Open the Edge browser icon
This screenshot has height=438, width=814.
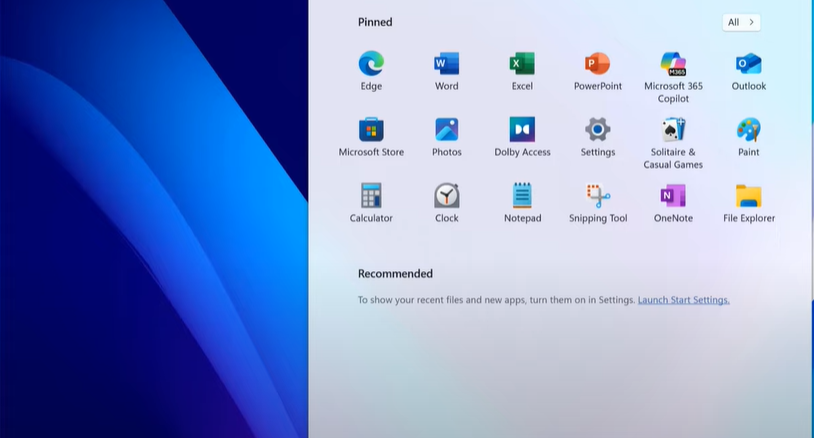click(x=371, y=64)
